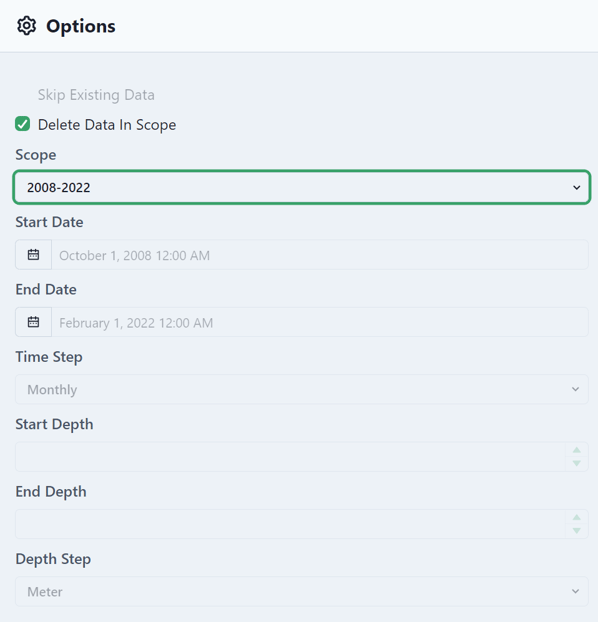Open the Depth Step Meter dropdown
This screenshot has width=598, height=622.
point(302,591)
